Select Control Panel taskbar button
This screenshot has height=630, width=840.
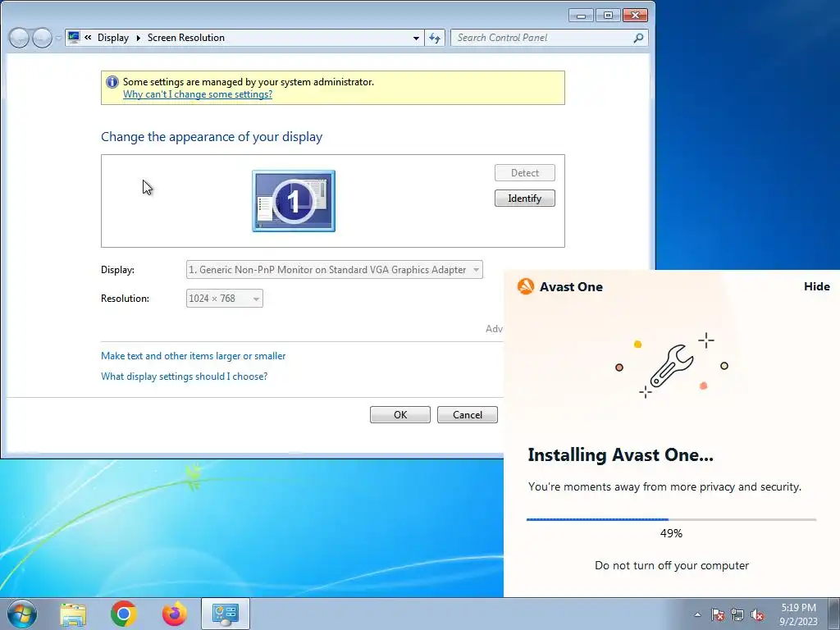226,614
